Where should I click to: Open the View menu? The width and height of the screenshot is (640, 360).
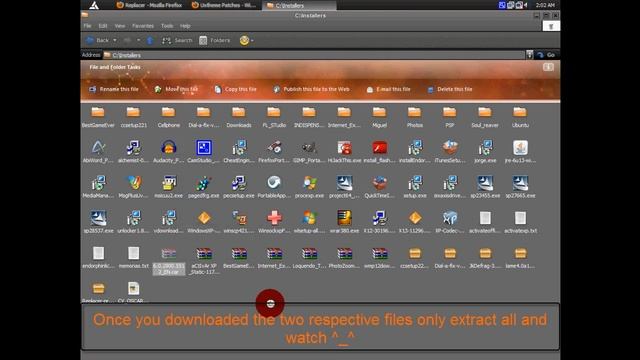(x=120, y=26)
